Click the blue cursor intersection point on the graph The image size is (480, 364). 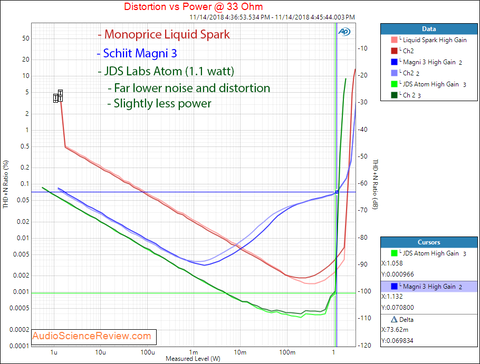(337, 192)
